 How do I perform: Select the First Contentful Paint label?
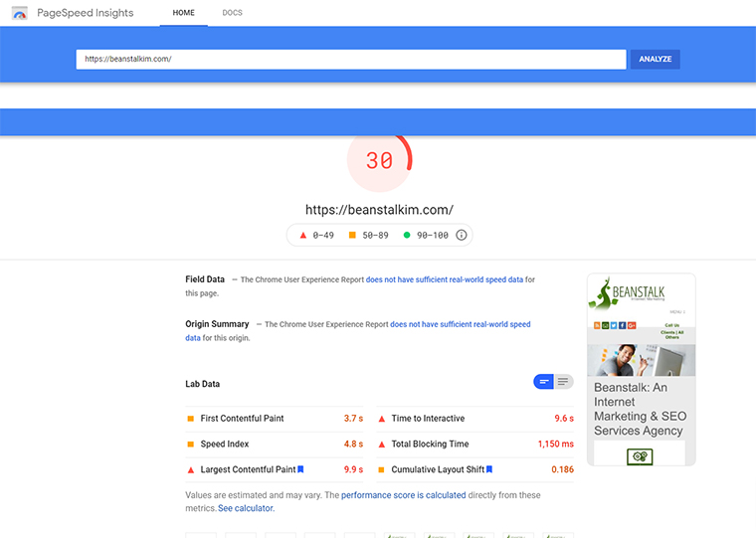point(242,419)
